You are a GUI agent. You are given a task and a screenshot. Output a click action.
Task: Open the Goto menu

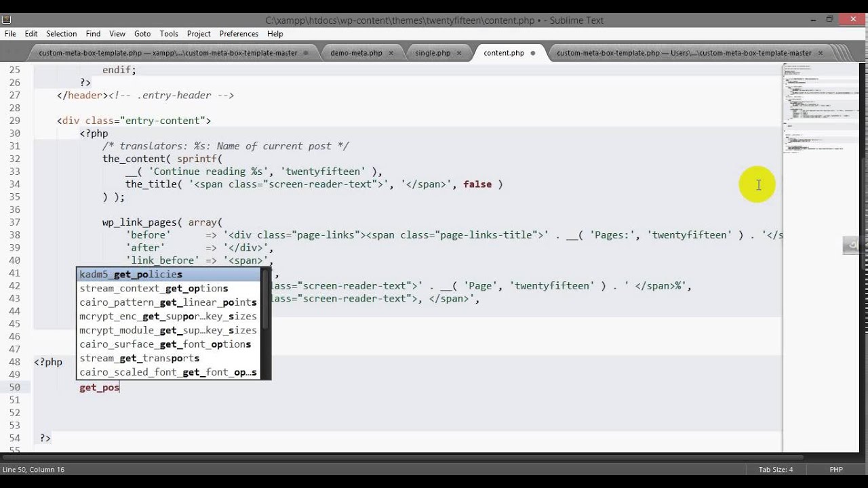click(142, 33)
